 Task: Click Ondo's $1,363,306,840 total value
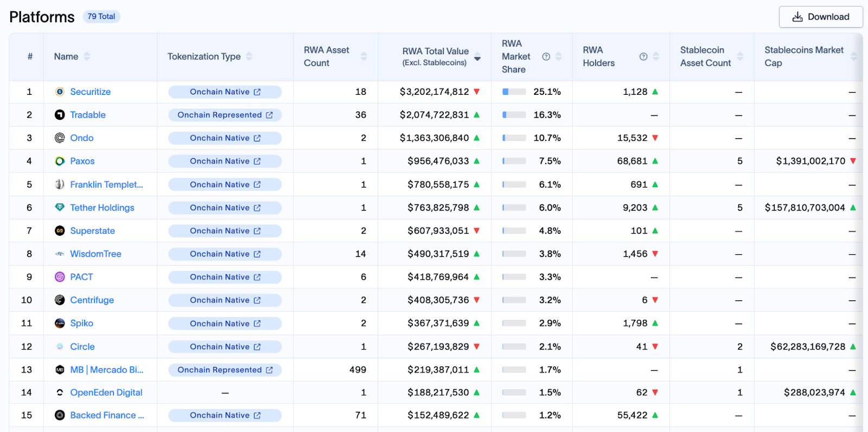435,138
